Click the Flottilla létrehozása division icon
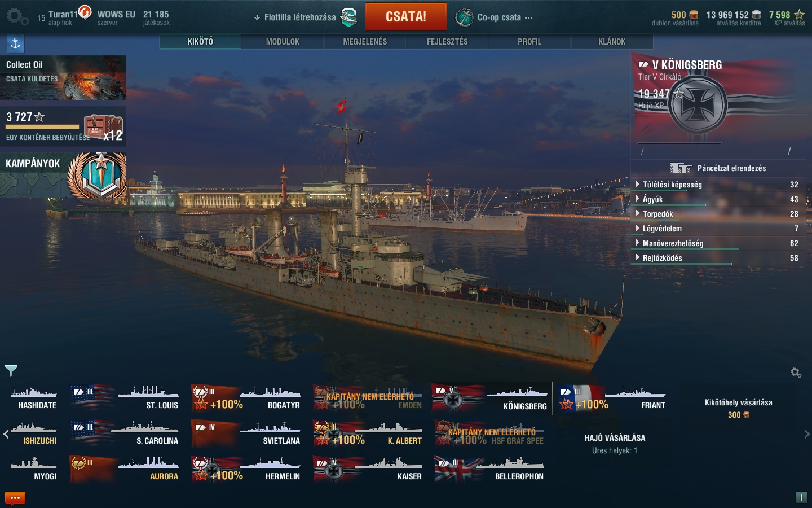812x508 pixels. pyautogui.click(x=349, y=17)
